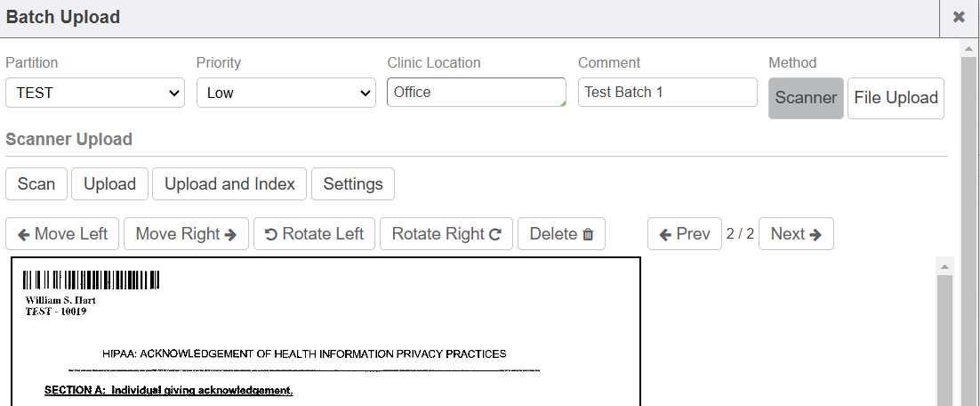Select the Scanner method toggle
The image size is (980, 406).
click(806, 98)
